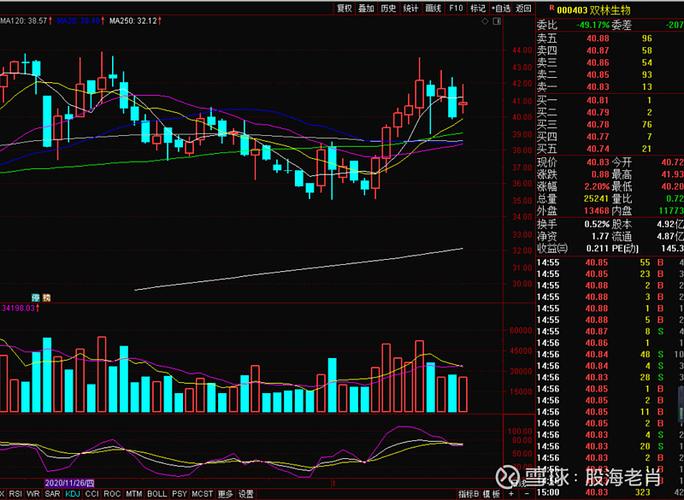The height and width of the screenshot is (500, 684).
Task: Click the tallest cyan volume bar near the left
Action: 47,375
